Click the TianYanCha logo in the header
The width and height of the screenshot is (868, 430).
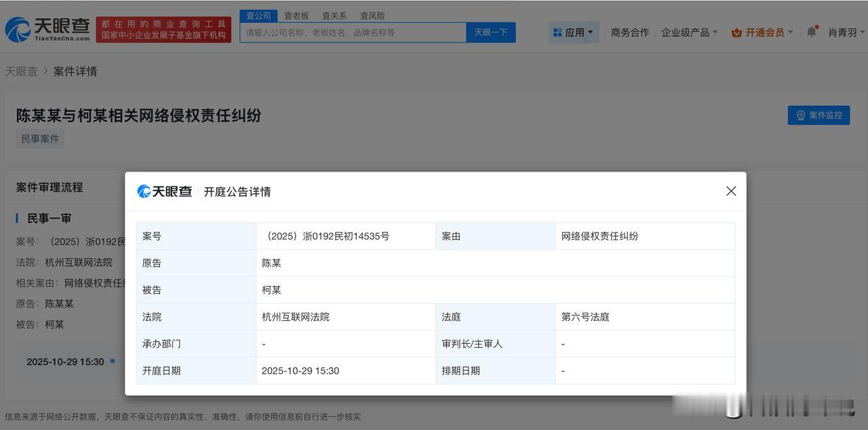(47, 29)
